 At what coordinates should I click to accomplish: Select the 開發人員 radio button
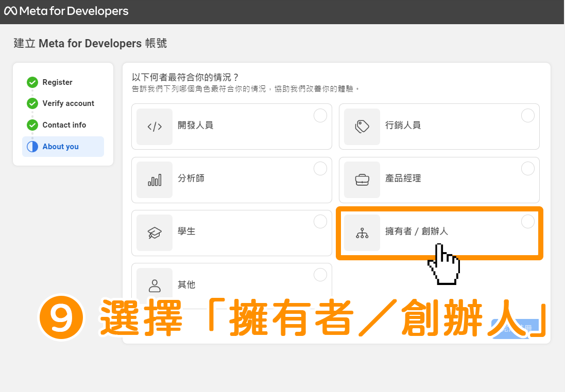click(320, 116)
